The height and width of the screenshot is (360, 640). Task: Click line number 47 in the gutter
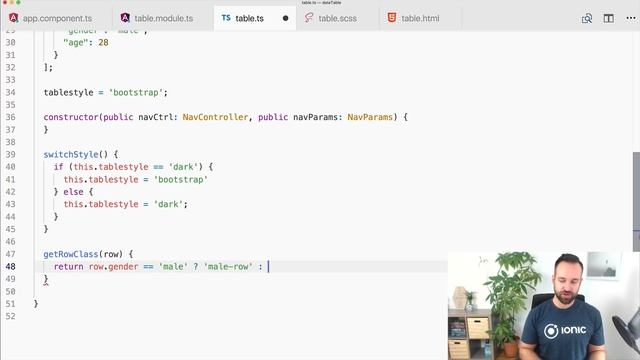coord(10,254)
